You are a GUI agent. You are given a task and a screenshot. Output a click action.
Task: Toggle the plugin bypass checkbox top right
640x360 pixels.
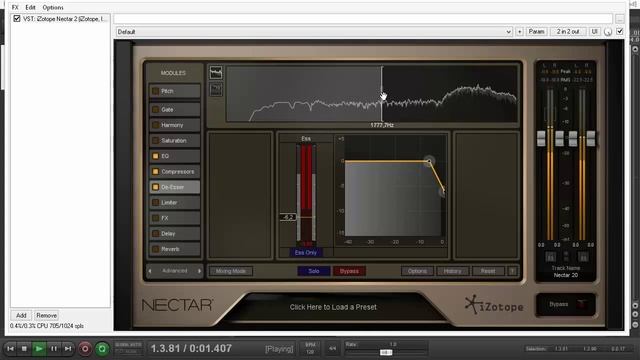point(620,31)
